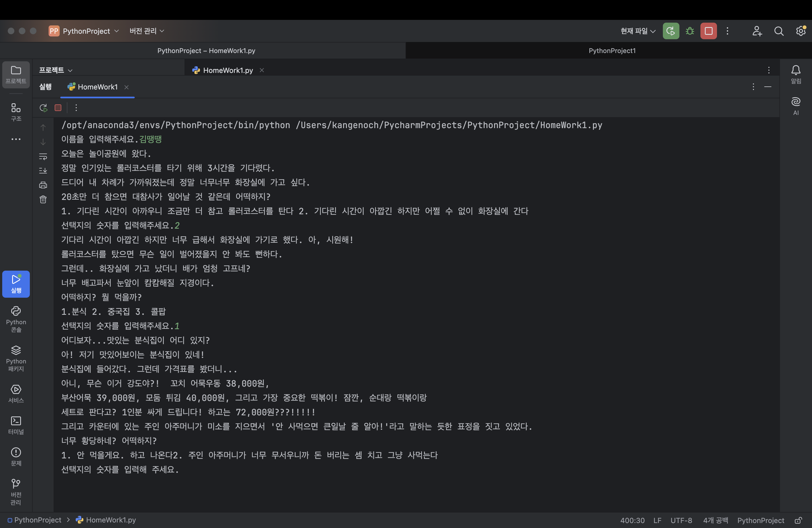Screen dimensions: 812x528
Task: Open the Terminal tool window
Action: 16,425
